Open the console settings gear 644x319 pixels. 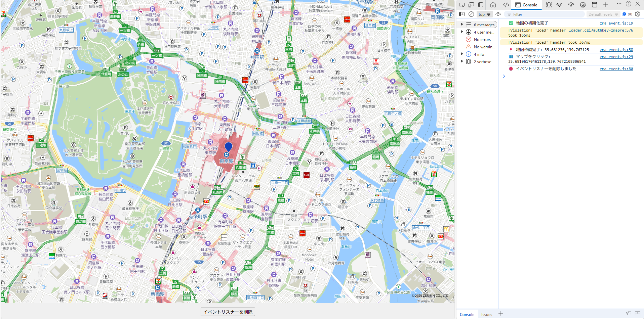click(x=638, y=14)
